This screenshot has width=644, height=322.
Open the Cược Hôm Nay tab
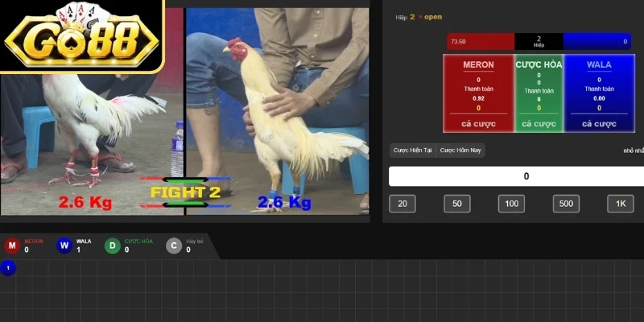tap(460, 151)
